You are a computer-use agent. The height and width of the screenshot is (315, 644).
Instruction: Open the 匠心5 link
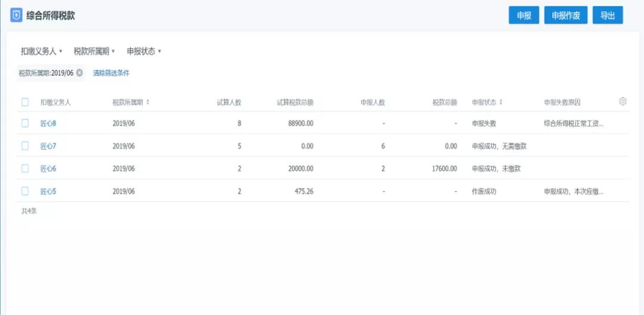[x=48, y=192]
